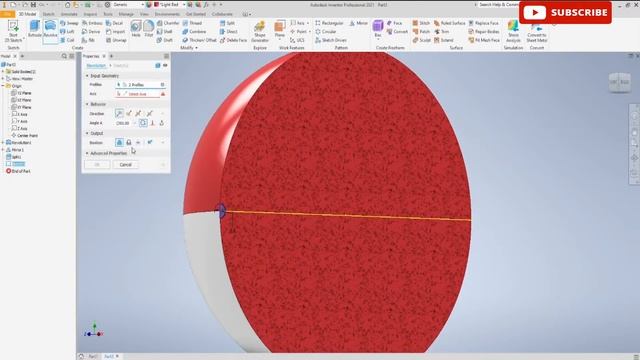Switch to the Environments ribbon tab

(167, 14)
